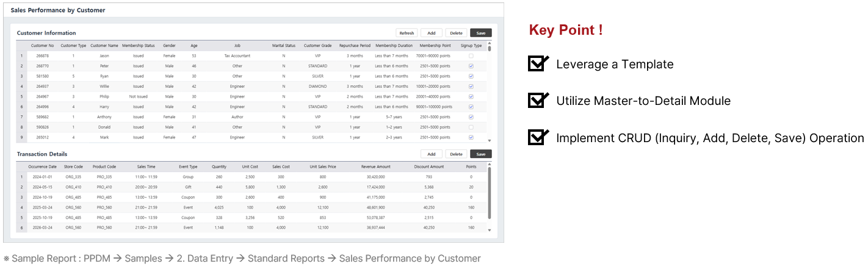
Task: Click the Refresh button in Customer Information
Action: (x=407, y=33)
